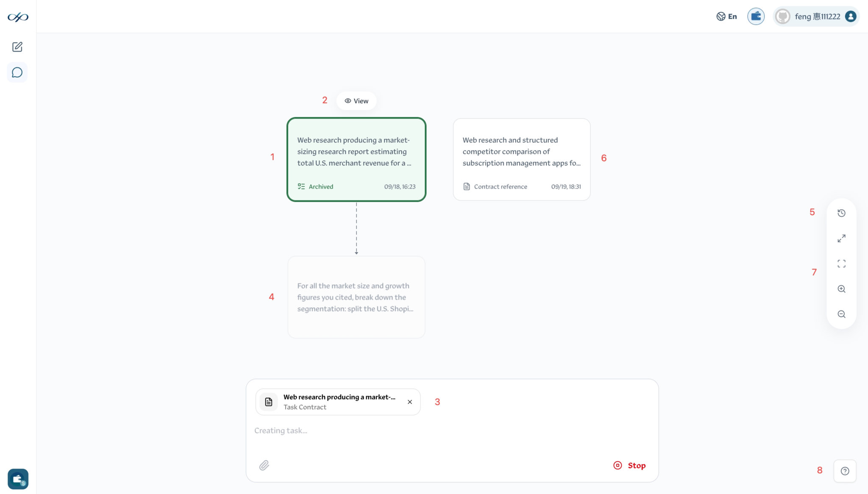Viewport: 868px width, 494px height.
Task: Open the history icon in canvas toolbar
Action: coord(842,213)
